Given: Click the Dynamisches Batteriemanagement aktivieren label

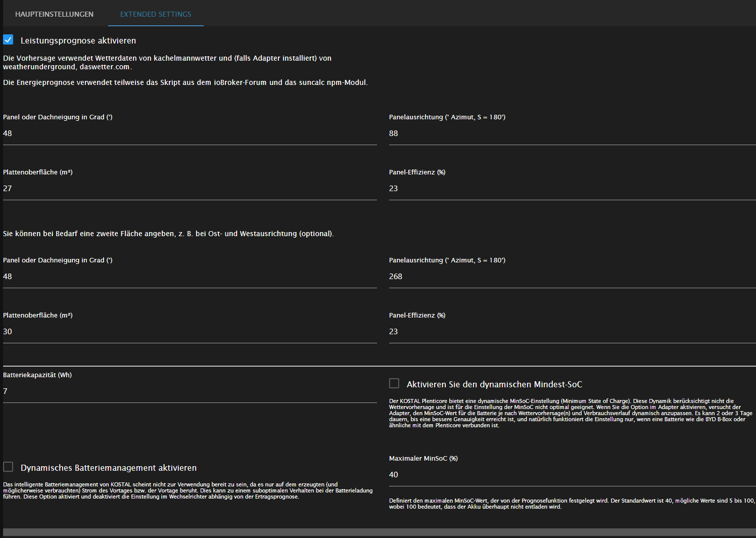Looking at the screenshot, I should (109, 468).
